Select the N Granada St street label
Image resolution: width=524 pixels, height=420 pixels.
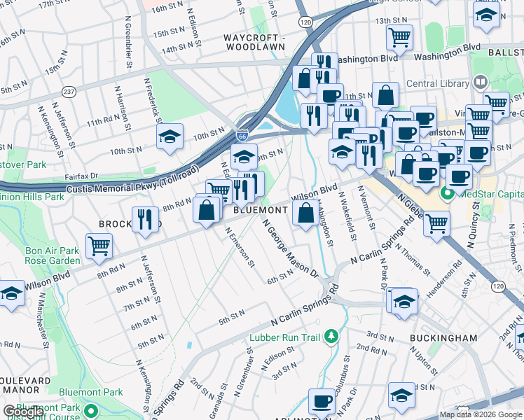click(219, 401)
